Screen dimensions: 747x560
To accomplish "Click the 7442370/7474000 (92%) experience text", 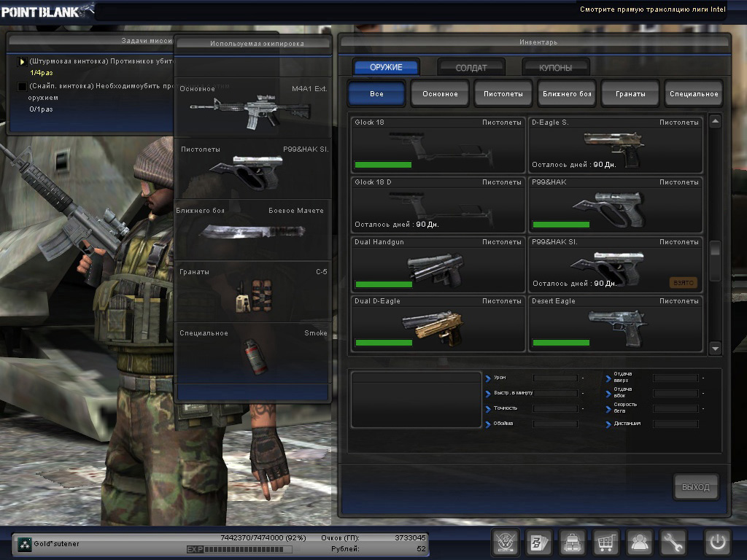I will [263, 537].
